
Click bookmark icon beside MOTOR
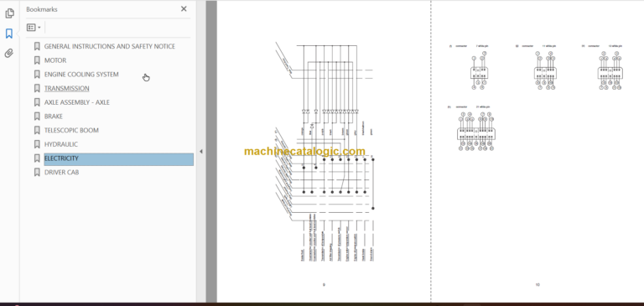pyautogui.click(x=37, y=60)
